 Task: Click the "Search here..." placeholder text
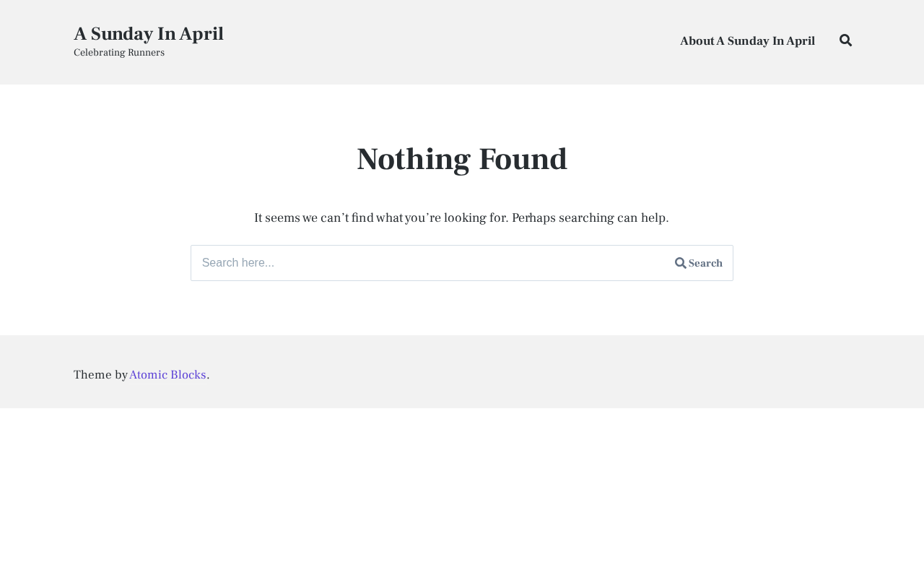click(x=238, y=263)
